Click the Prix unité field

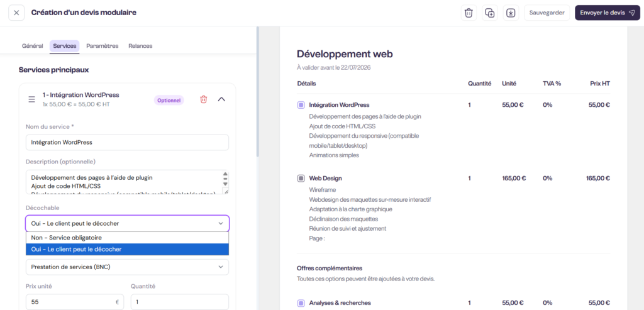coord(75,302)
